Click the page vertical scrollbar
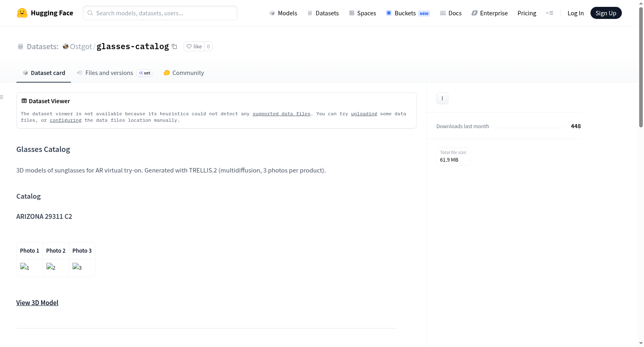Screen dimensions: 644x347 click(641, 67)
